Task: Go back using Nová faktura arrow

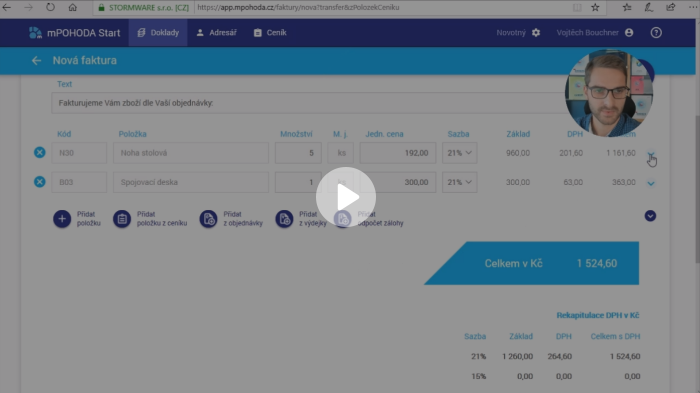Action: pyautogui.click(x=36, y=60)
